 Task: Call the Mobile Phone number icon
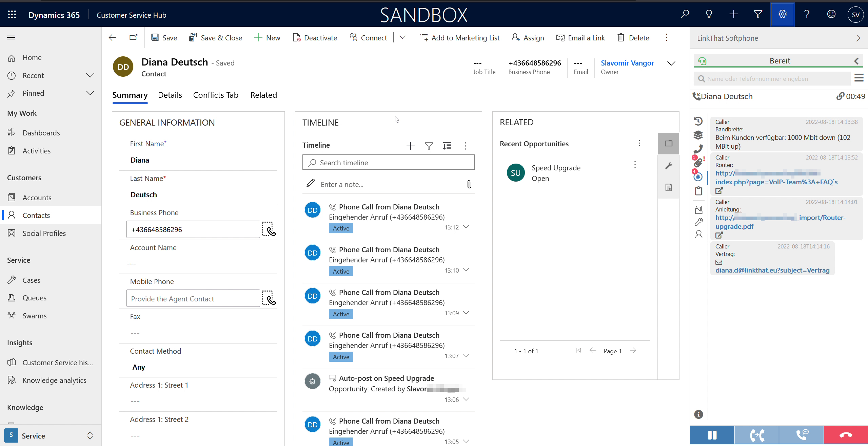click(269, 298)
